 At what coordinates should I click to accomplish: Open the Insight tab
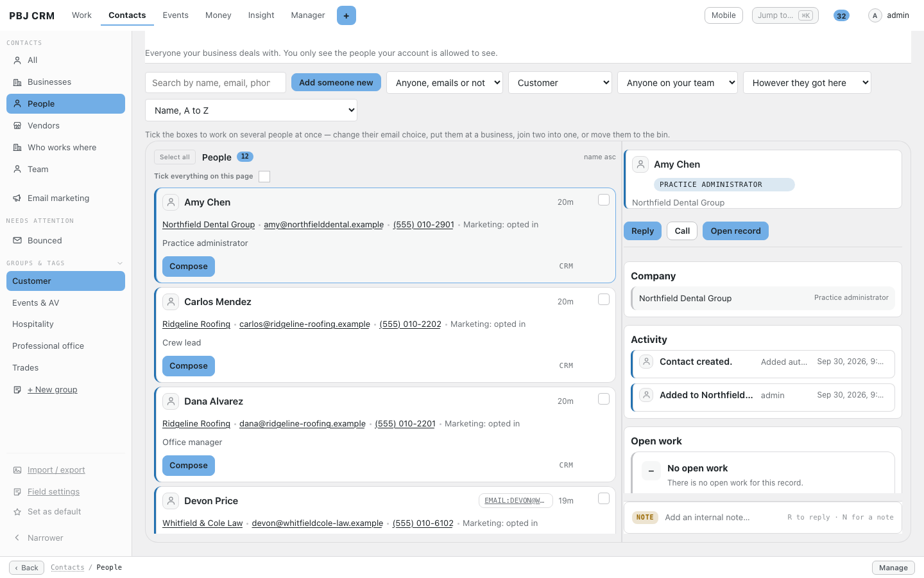(261, 15)
